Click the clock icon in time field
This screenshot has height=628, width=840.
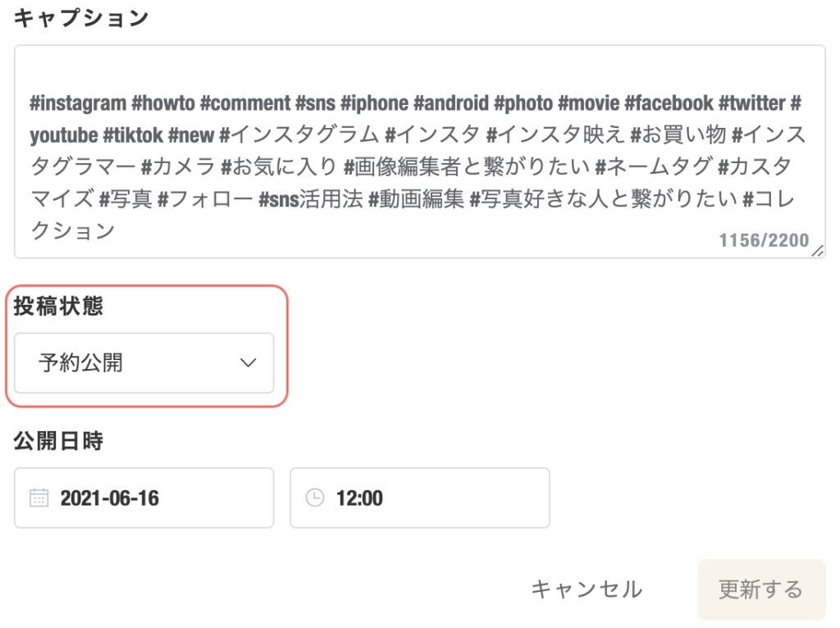(314, 498)
